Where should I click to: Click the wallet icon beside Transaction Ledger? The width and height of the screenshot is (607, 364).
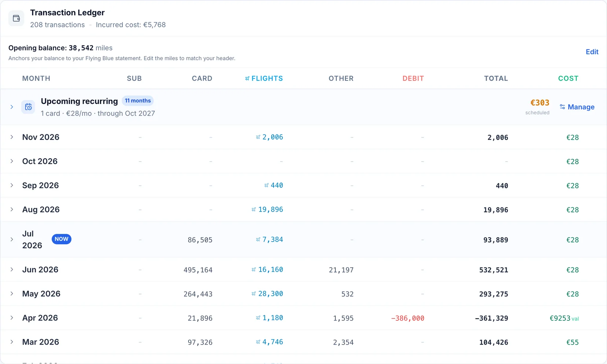[16, 18]
